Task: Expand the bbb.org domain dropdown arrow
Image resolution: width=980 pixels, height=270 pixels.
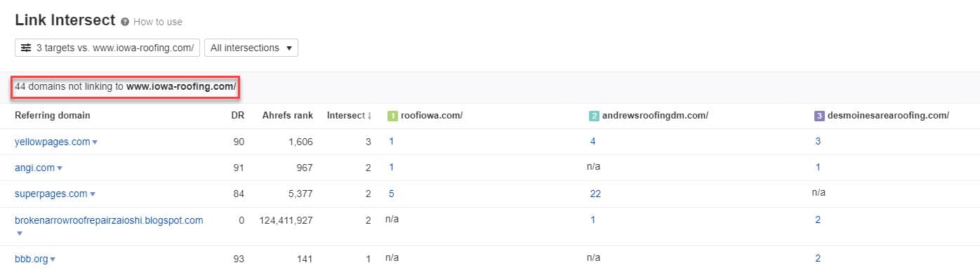Action: pyautogui.click(x=53, y=259)
